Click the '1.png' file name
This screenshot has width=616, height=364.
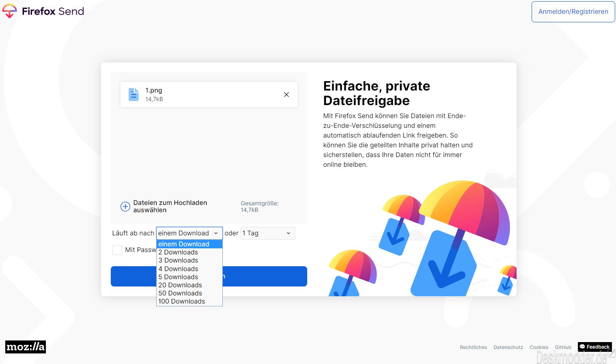pos(154,90)
